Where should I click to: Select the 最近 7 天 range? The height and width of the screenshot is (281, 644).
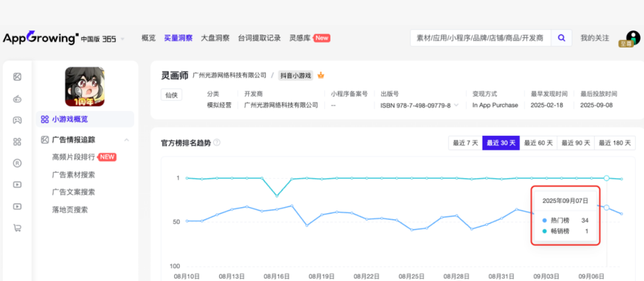point(465,143)
